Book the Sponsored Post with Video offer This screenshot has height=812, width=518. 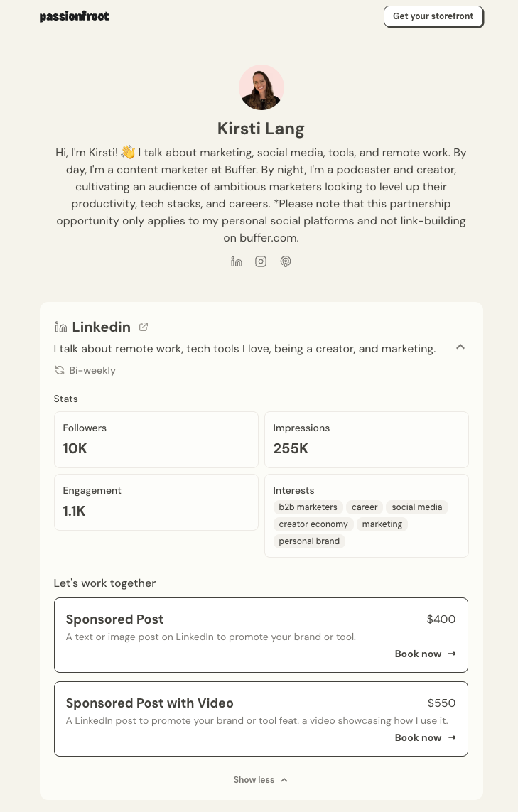[x=418, y=737]
